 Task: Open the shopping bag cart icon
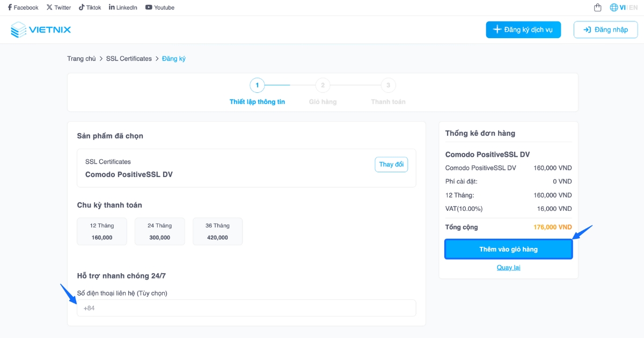(598, 8)
